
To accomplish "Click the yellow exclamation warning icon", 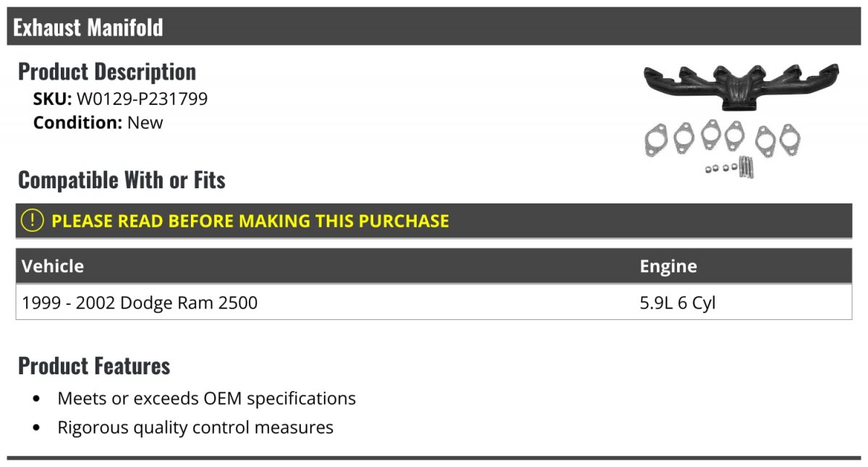I will (32, 221).
